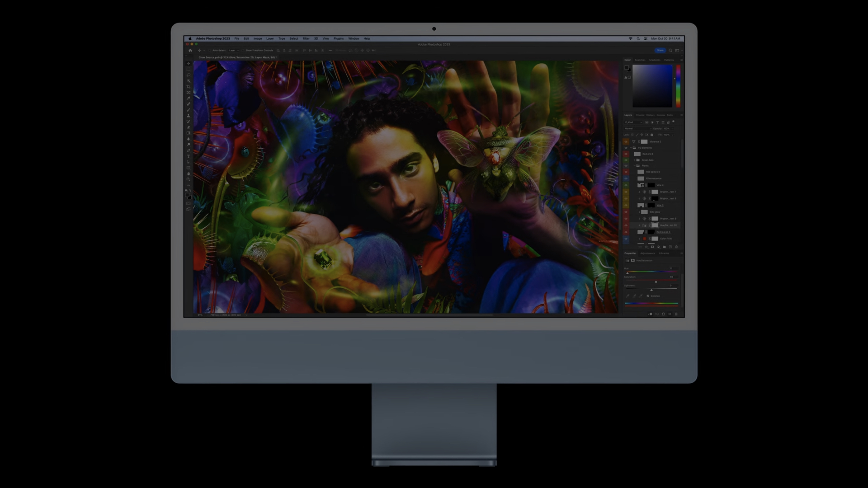Expand the Green halo layer group
Image resolution: width=868 pixels, height=488 pixels.
(635, 160)
